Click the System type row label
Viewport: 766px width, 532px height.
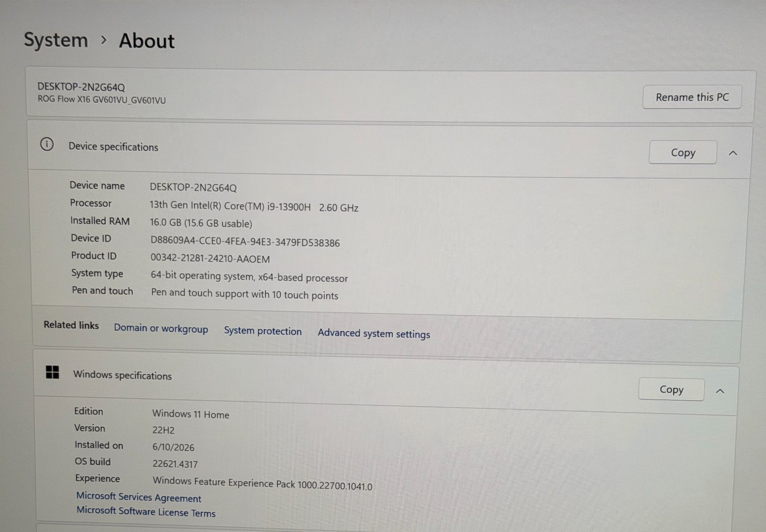(97, 273)
